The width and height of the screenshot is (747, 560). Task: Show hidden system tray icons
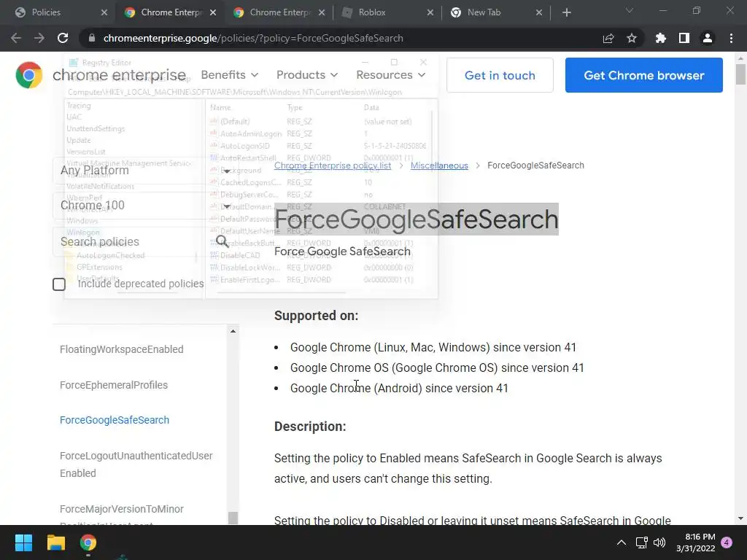pos(622,542)
